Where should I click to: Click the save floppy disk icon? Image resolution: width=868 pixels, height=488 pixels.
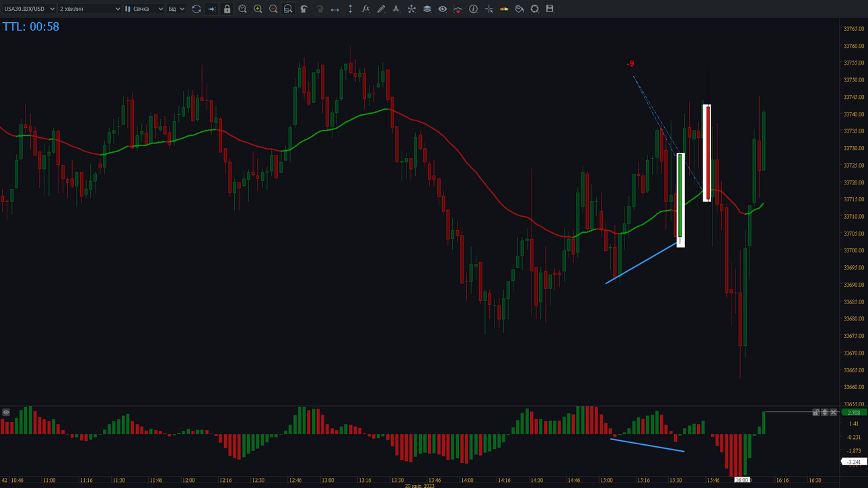[550, 9]
